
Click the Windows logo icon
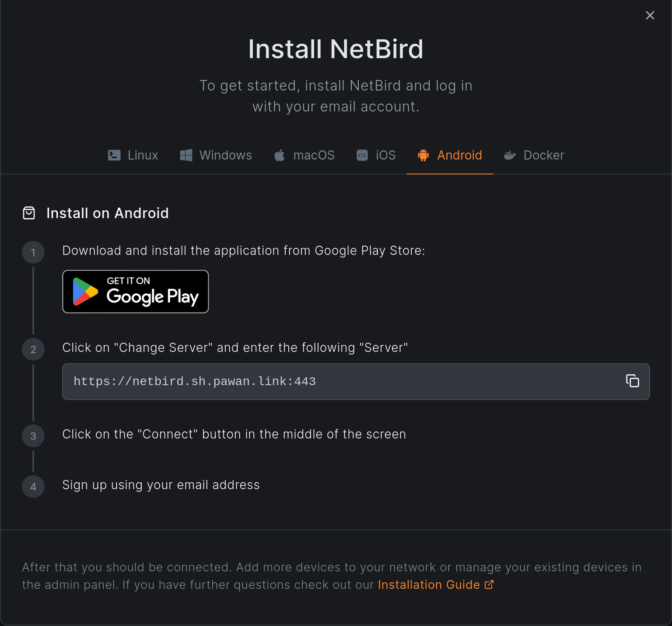185,155
